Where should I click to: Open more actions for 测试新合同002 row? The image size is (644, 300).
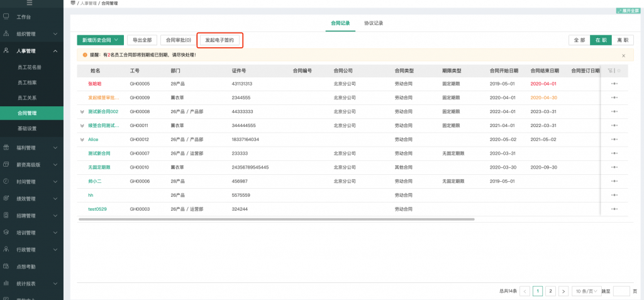click(614, 111)
